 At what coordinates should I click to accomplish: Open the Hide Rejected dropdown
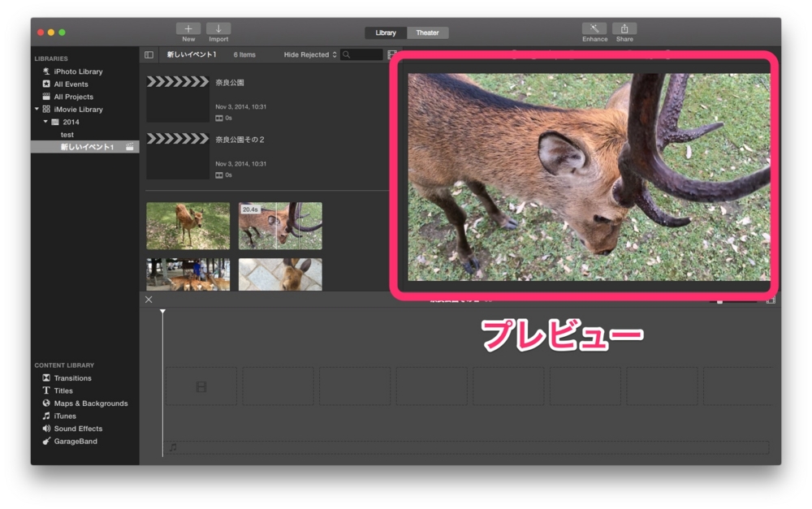click(x=310, y=55)
